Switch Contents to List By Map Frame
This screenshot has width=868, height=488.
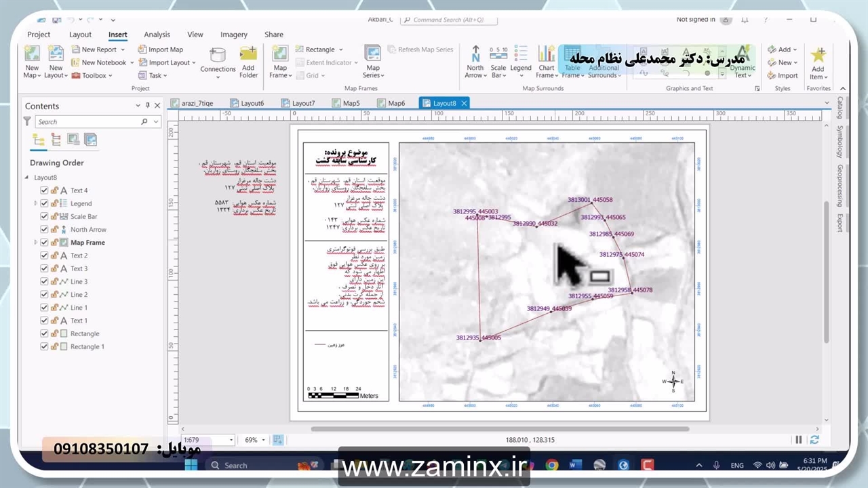click(73, 140)
